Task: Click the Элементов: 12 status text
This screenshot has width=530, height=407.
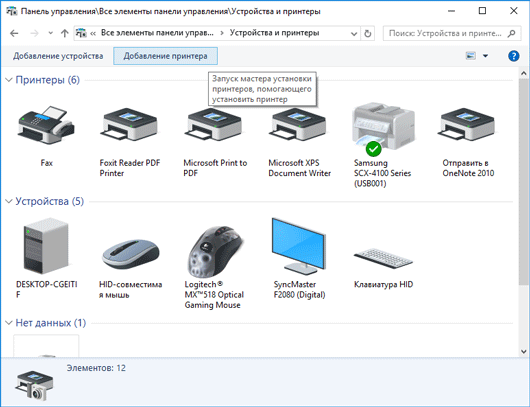Action: [x=96, y=368]
